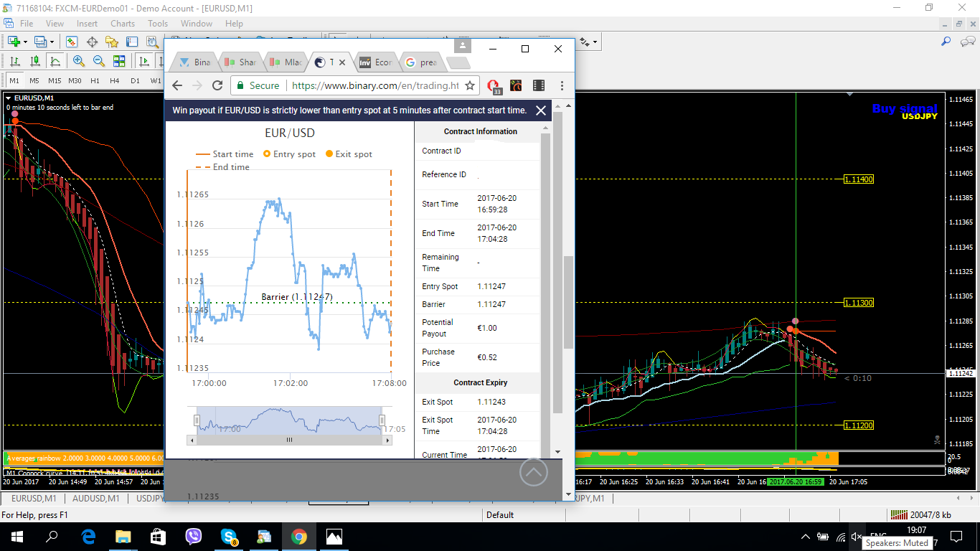This screenshot has width=980, height=551.
Task: Bookmark page with the star icon
Action: (x=470, y=85)
